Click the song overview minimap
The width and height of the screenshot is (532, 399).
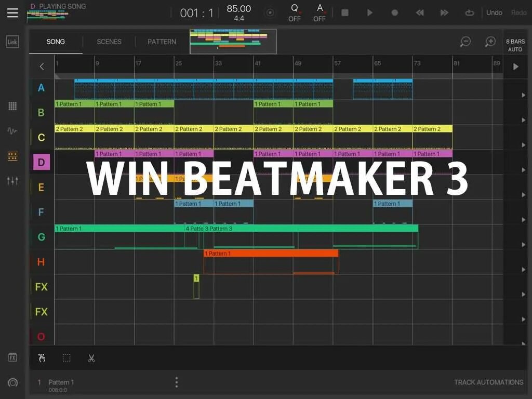233,42
